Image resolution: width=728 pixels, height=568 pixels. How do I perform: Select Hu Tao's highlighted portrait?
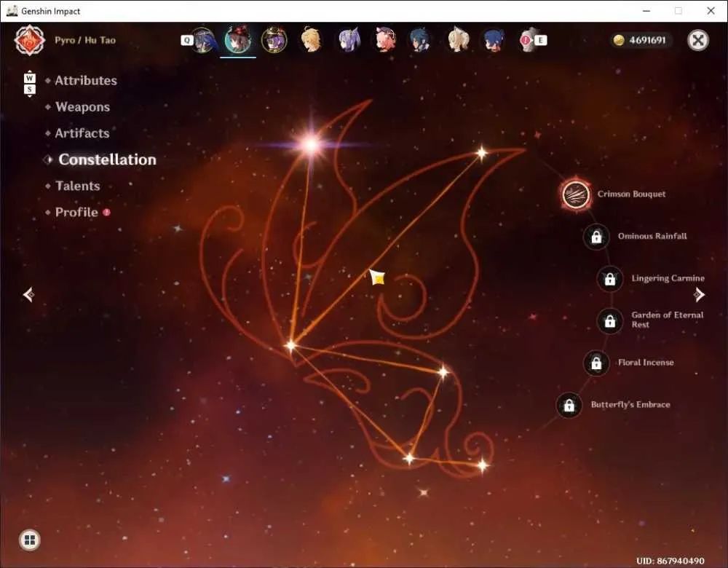tap(238, 40)
